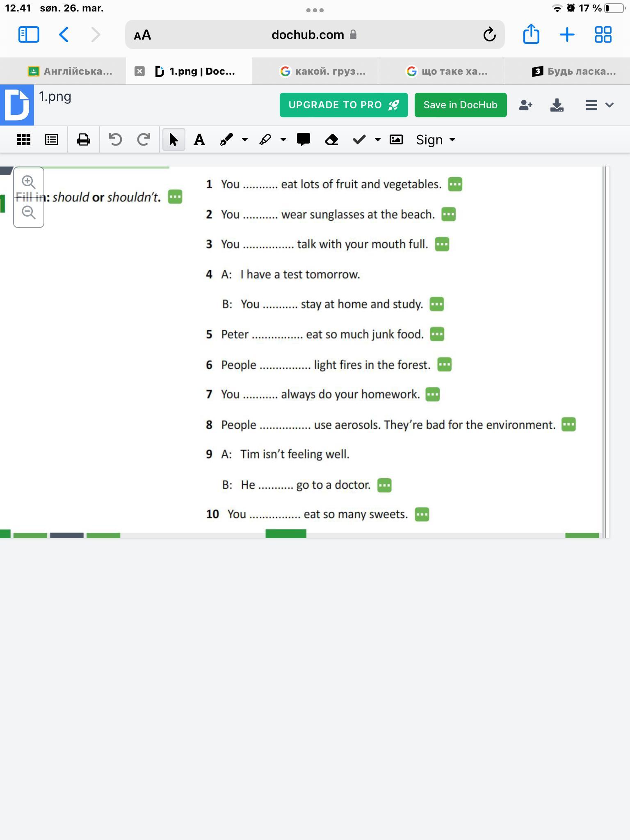Open the page thumbnails grid view
630x840 pixels.
(x=24, y=140)
